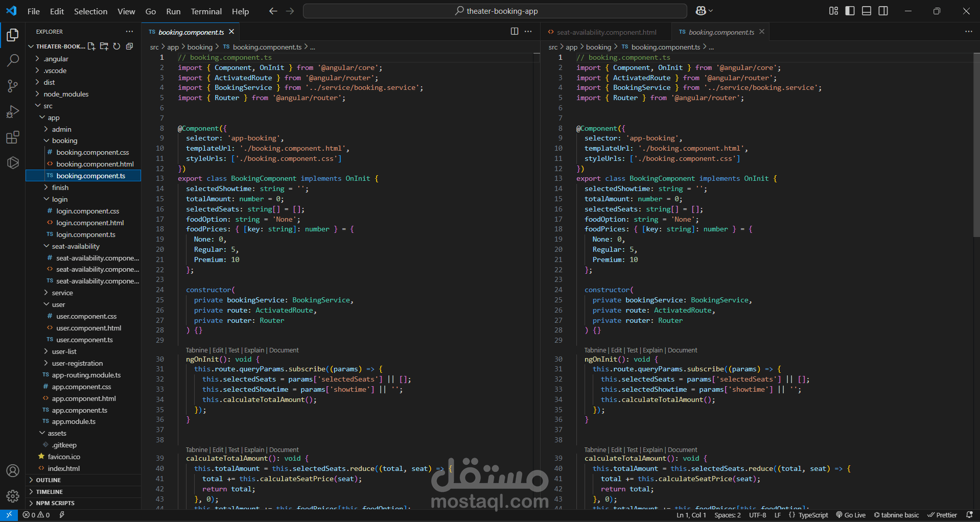Open the remote window indicator

click(9, 515)
